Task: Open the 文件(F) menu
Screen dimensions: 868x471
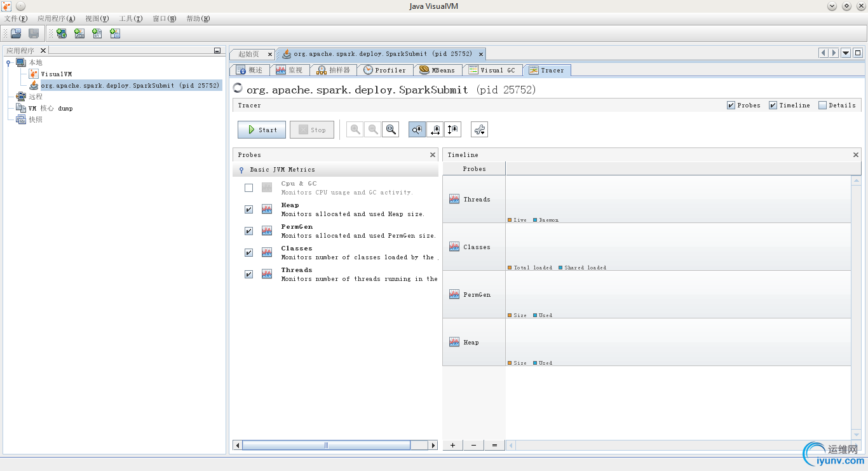Action: 16,18
